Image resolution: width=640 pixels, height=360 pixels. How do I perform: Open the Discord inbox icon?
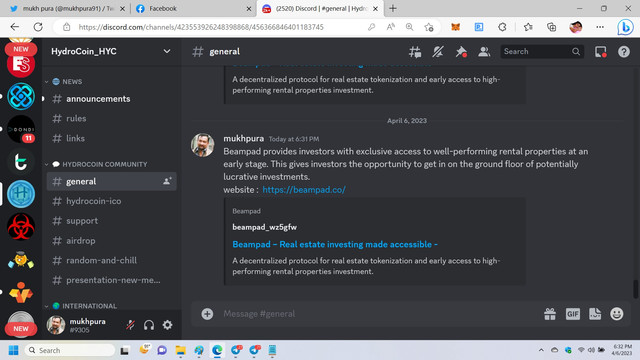pos(600,52)
